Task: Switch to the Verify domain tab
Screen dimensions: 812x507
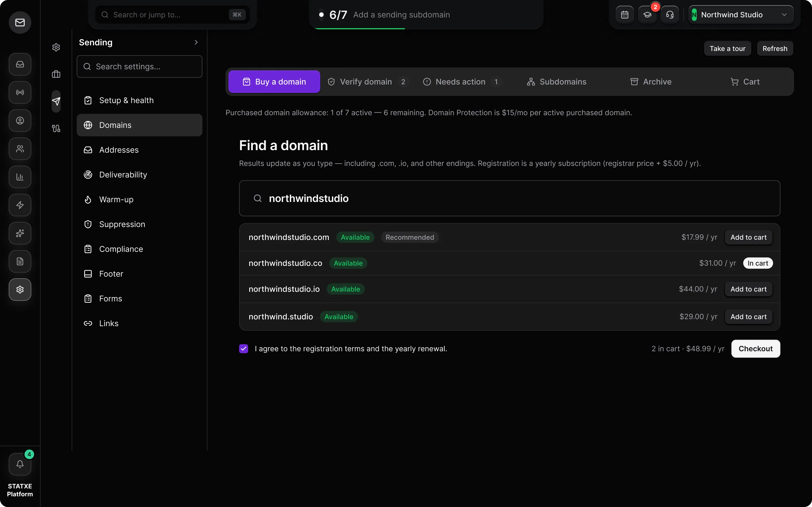Action: (367, 82)
